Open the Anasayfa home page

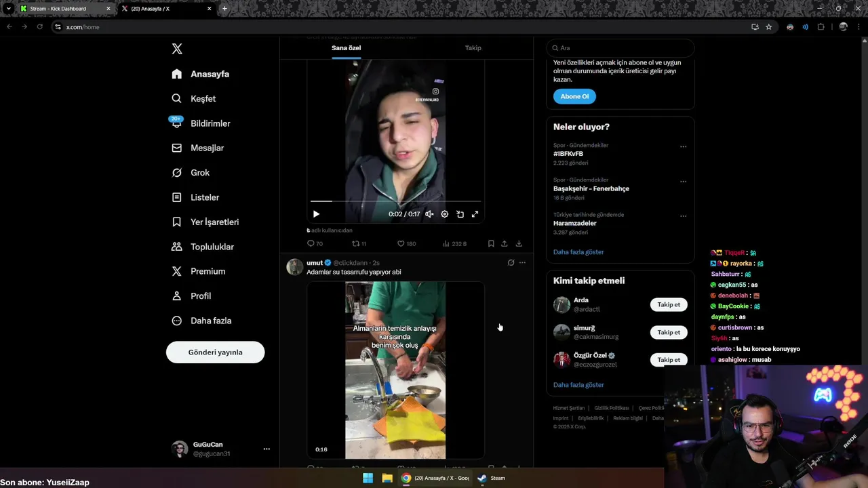pyautogui.click(x=201, y=74)
